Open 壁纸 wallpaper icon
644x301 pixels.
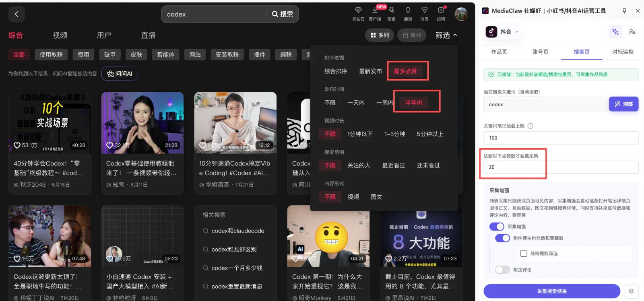pyautogui.click(x=391, y=10)
